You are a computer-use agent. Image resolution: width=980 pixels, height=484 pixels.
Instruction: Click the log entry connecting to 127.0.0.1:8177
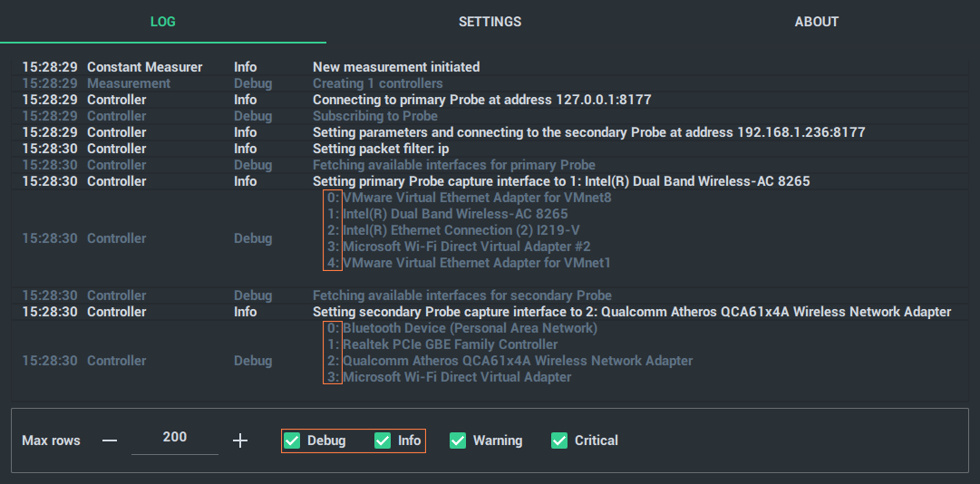[x=490, y=100]
